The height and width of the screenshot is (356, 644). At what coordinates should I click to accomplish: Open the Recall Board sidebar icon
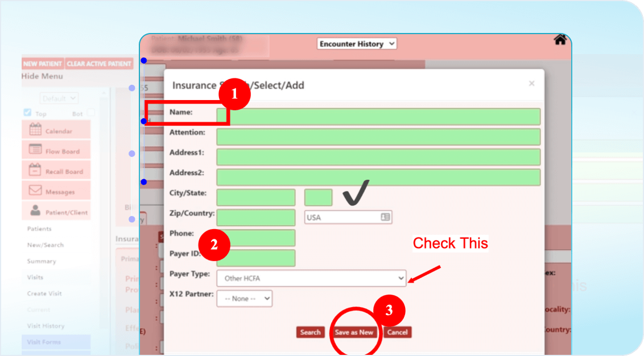pos(35,169)
